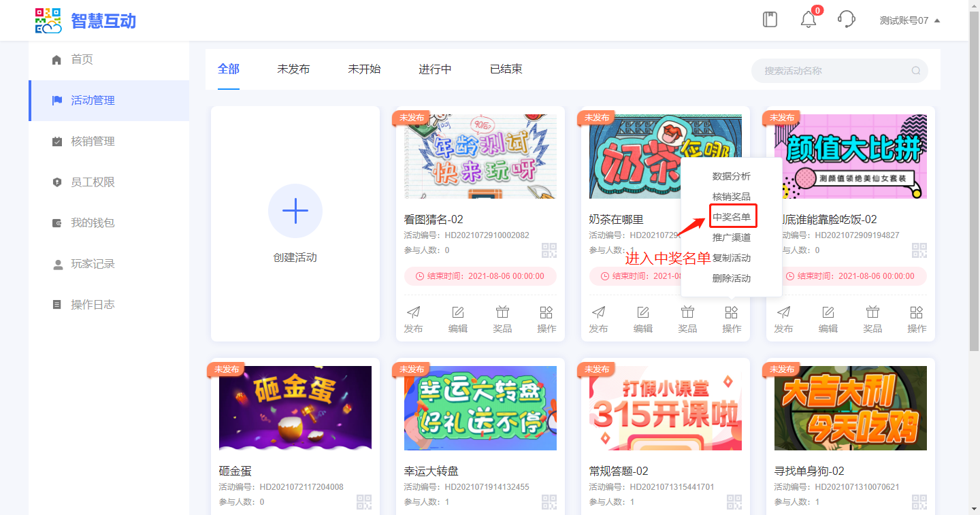Click publish icon for 看图猜名-02
The image size is (980, 515).
click(x=413, y=319)
